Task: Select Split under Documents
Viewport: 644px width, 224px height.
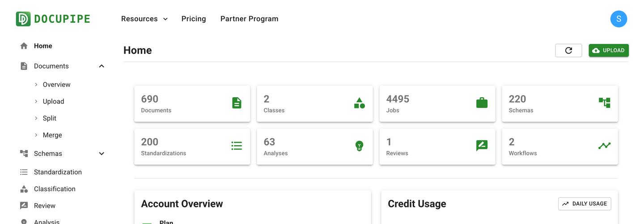Action: pos(49,118)
